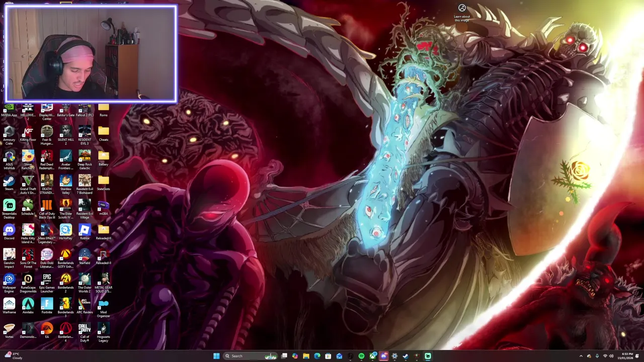Screen dimensions: 644x362
Task: Open the Battery folder
Action: pyautogui.click(x=103, y=159)
